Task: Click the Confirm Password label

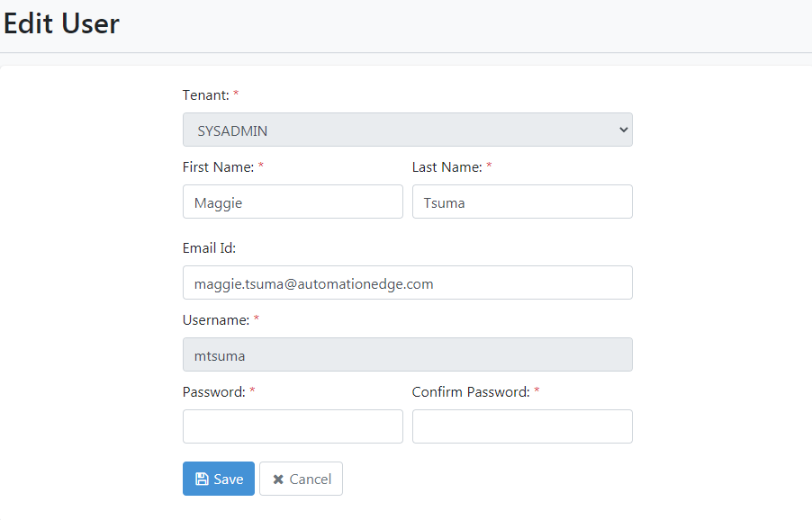Action: [471, 391]
